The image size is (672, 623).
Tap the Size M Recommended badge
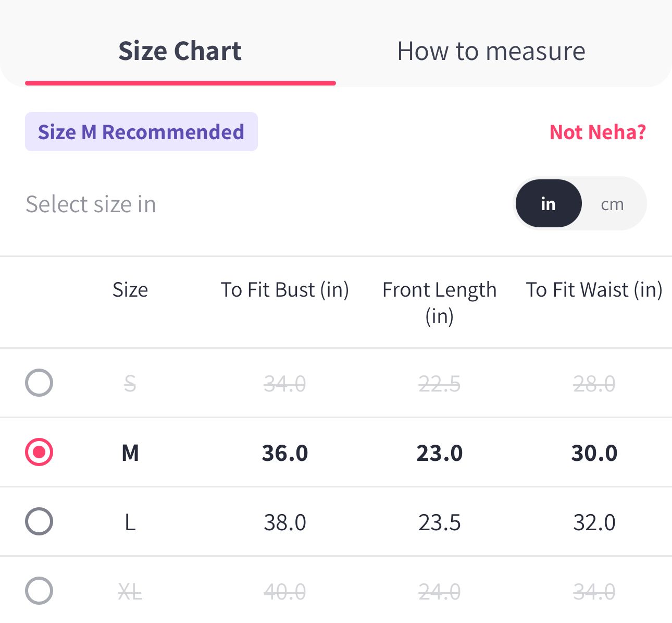141,132
